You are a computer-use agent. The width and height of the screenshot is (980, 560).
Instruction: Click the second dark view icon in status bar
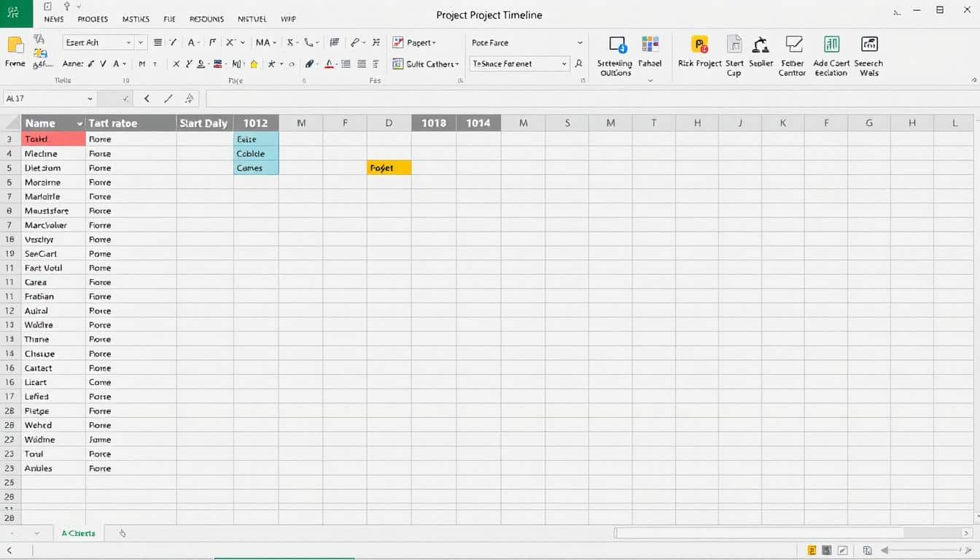[827, 551]
